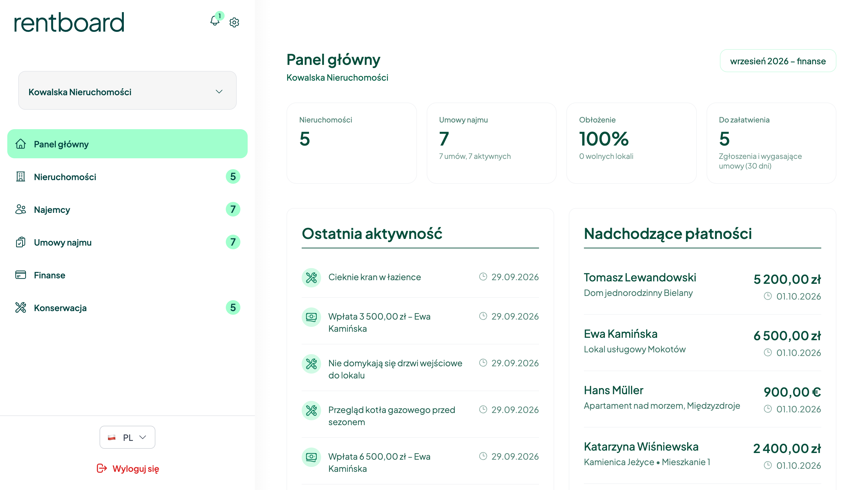Click the clipboard icon beside Umowy najmu
This screenshot has height=490, width=868.
click(21, 242)
